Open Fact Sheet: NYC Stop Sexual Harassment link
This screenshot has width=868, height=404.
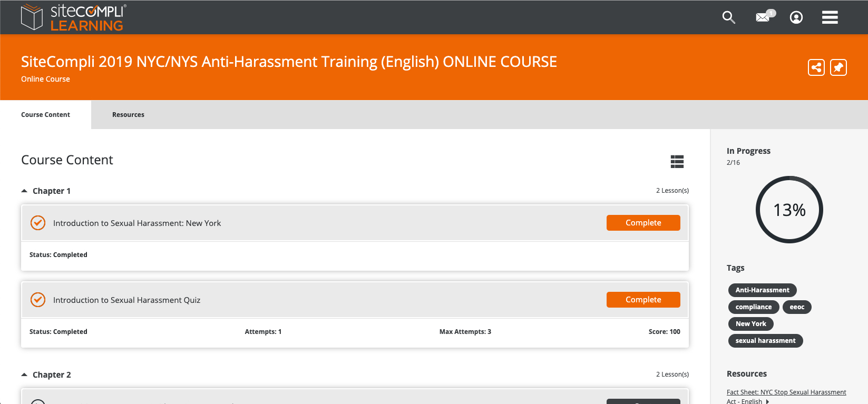(786, 397)
